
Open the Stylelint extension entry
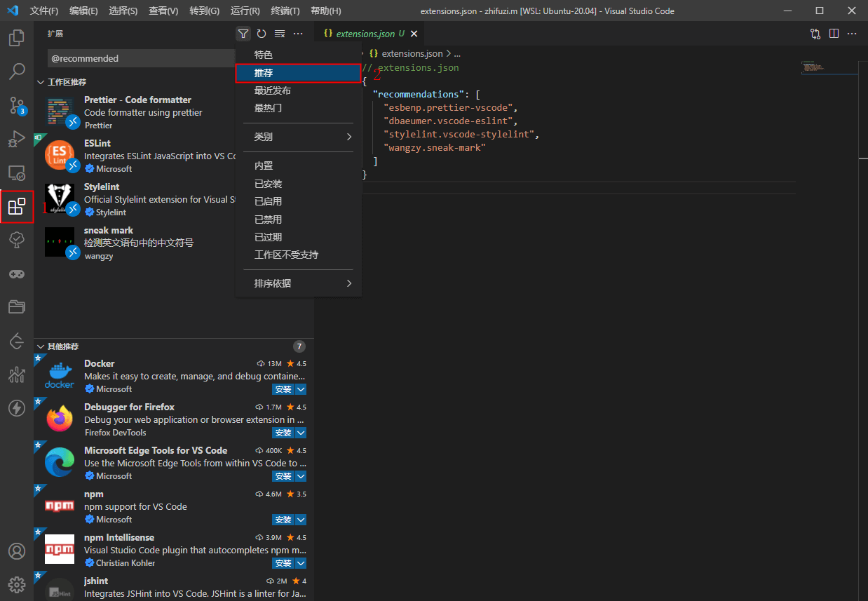(x=135, y=199)
